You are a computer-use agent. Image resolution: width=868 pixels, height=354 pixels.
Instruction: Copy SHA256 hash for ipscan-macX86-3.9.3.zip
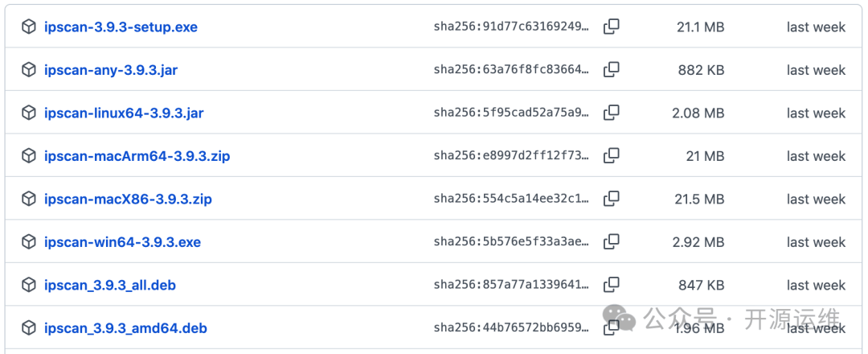tap(612, 199)
